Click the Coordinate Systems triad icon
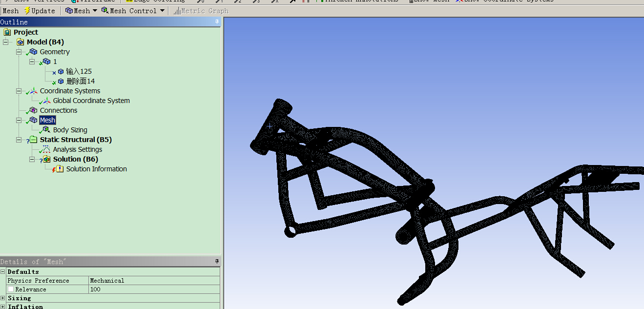Viewport: 644px width, 309px height. point(33,91)
